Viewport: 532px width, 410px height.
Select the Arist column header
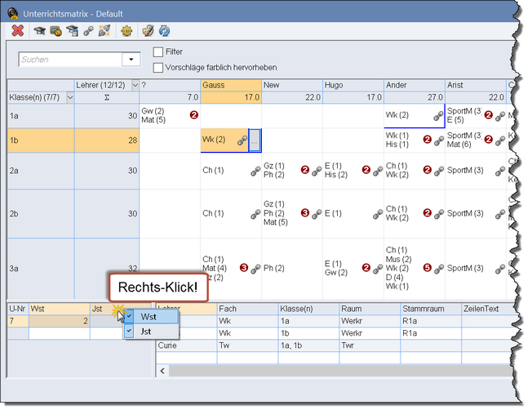pyautogui.click(x=476, y=85)
